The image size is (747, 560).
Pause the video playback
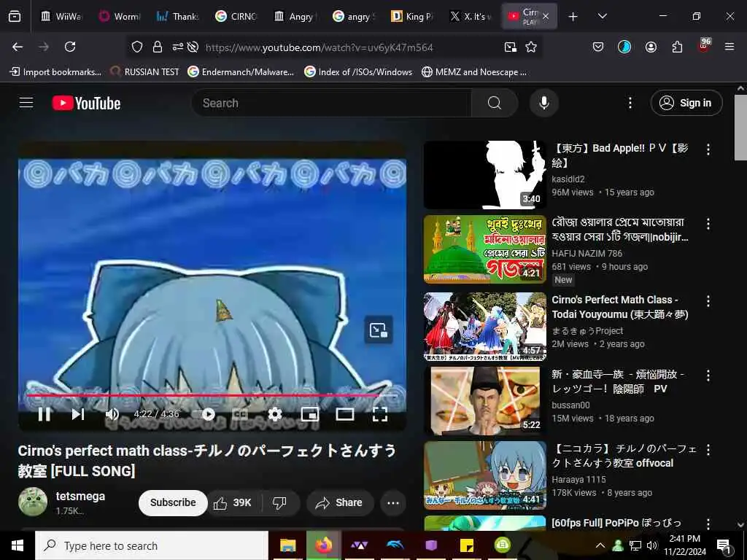[x=44, y=414]
